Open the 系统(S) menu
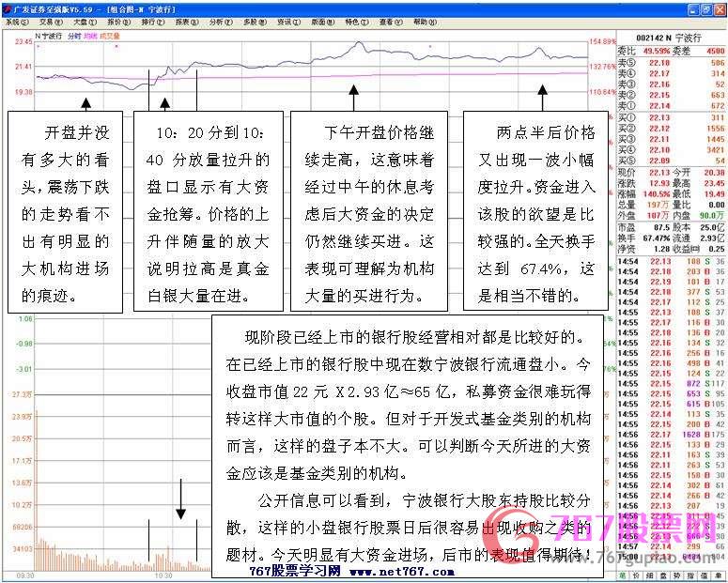The height and width of the screenshot is (583, 728). (16, 22)
